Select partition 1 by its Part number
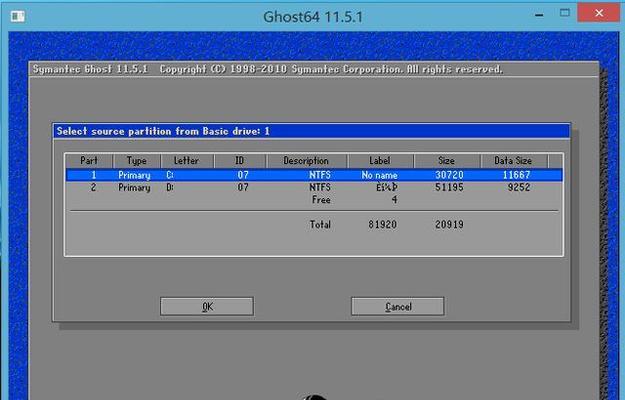The height and width of the screenshot is (400, 625). 94,175
